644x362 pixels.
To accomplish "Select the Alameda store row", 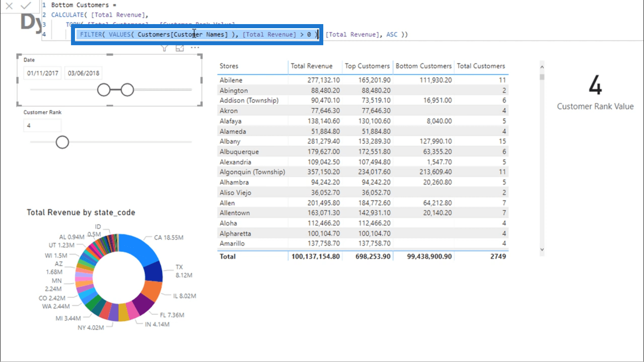I will pyautogui.click(x=362, y=131).
